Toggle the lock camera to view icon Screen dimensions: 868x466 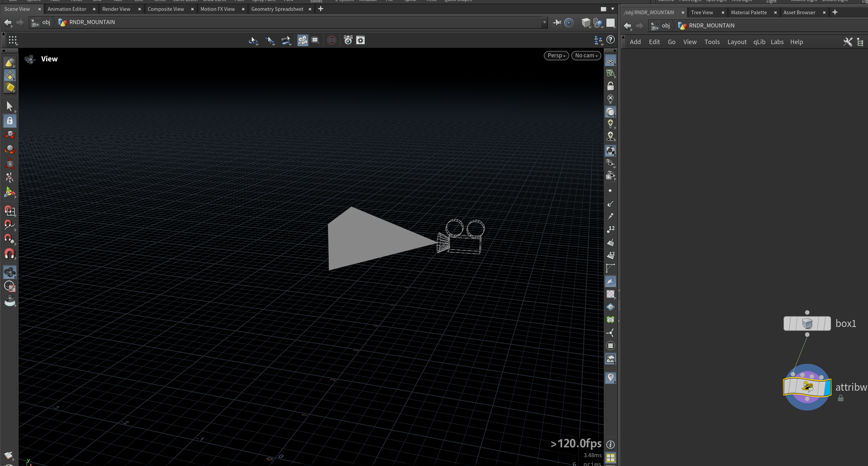(611, 86)
